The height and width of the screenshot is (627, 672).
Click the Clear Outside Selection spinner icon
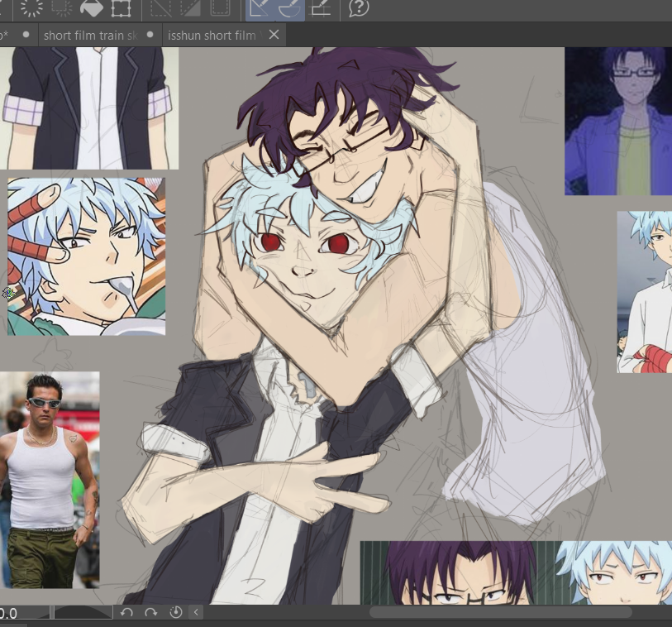pyautogui.click(x=31, y=7)
